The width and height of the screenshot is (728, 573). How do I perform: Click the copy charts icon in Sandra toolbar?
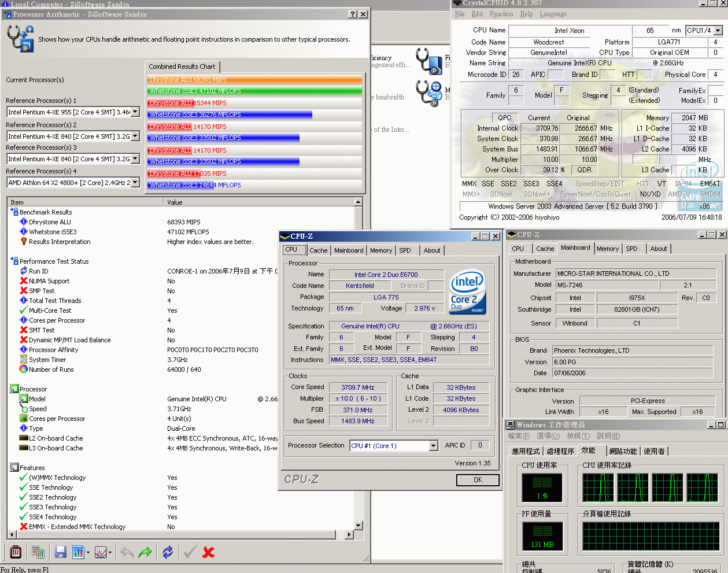coord(38,552)
